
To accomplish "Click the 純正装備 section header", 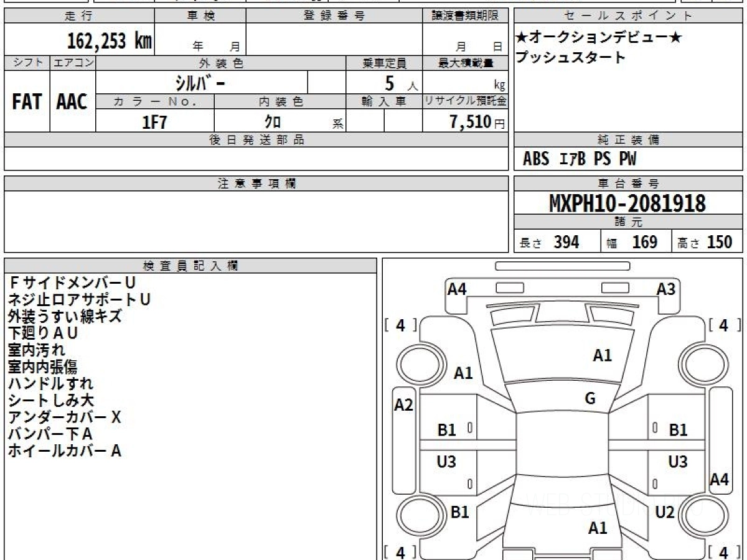I will click(629, 140).
